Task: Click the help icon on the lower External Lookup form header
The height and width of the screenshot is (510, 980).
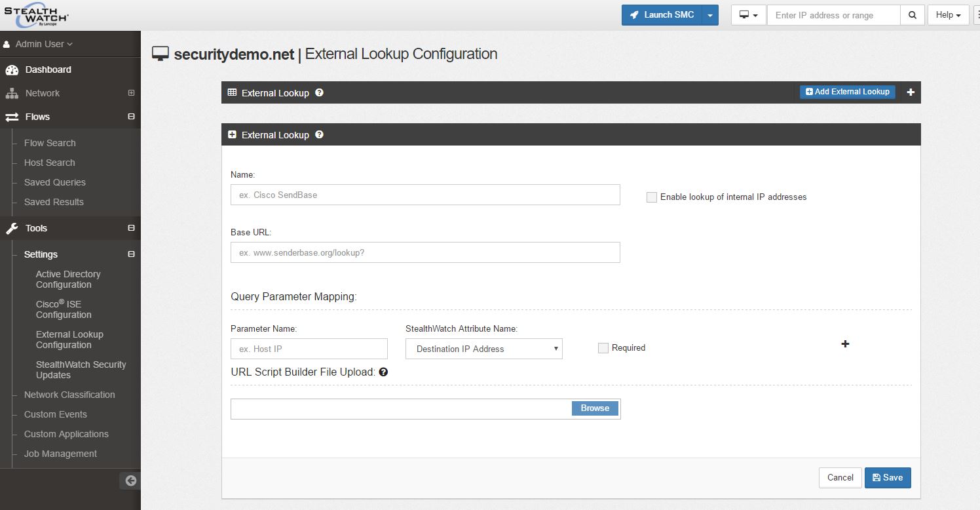Action: click(319, 134)
